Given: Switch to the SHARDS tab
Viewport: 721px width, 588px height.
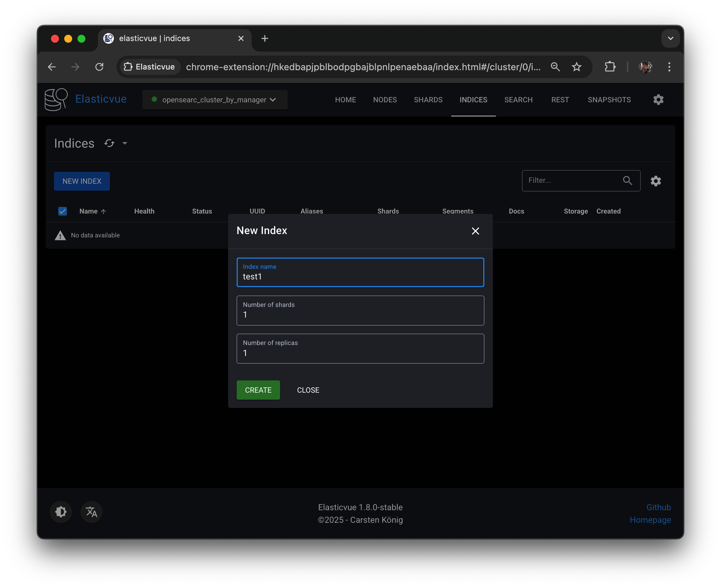Looking at the screenshot, I should pyautogui.click(x=428, y=100).
